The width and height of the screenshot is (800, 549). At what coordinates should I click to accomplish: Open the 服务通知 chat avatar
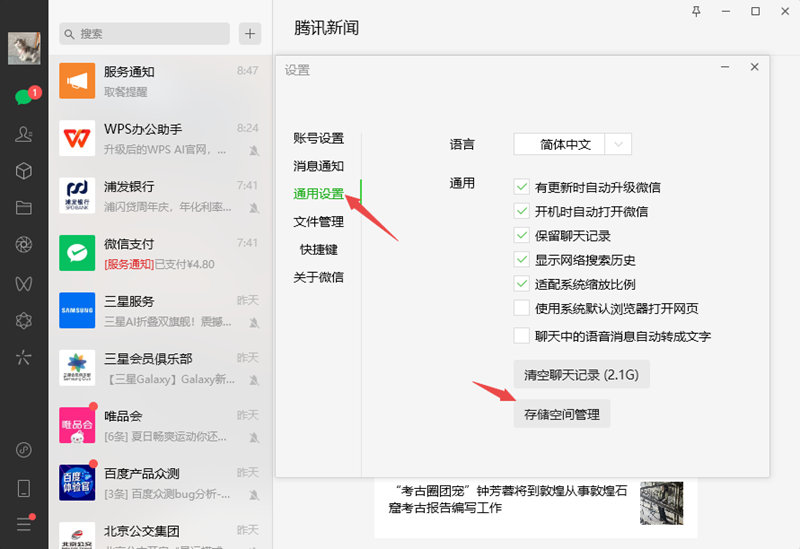click(77, 81)
